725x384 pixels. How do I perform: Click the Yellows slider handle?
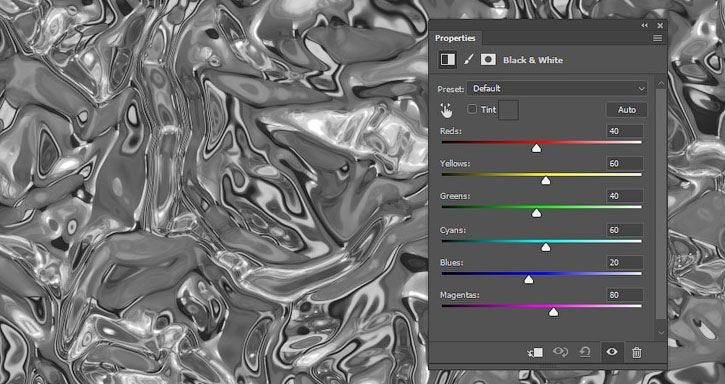(546, 180)
